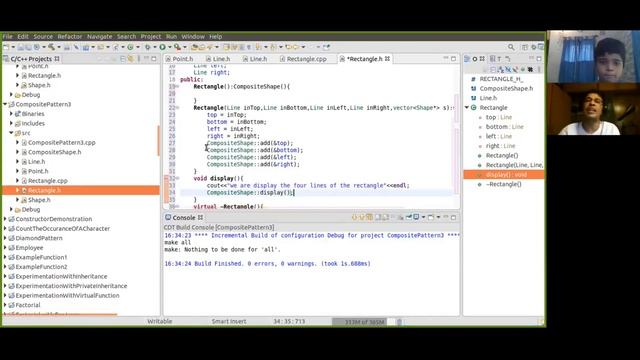
Task: Open the Run button dropdown arrow
Action: [x=169, y=47]
